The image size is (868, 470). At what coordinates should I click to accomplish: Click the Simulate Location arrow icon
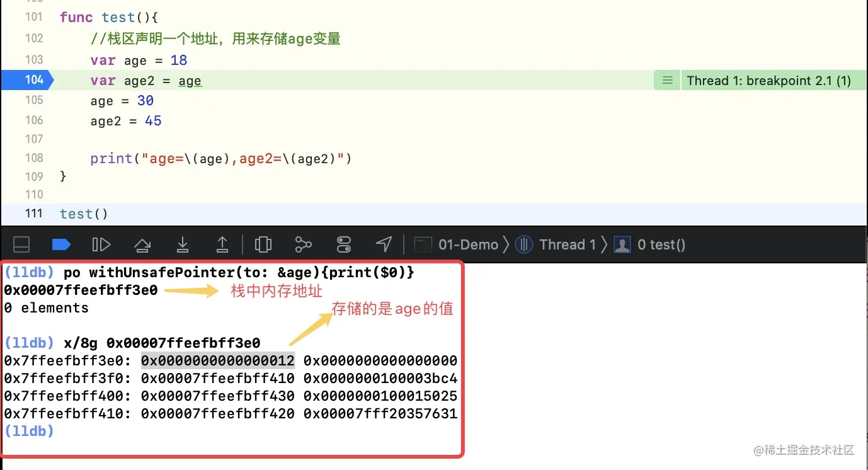[384, 244]
